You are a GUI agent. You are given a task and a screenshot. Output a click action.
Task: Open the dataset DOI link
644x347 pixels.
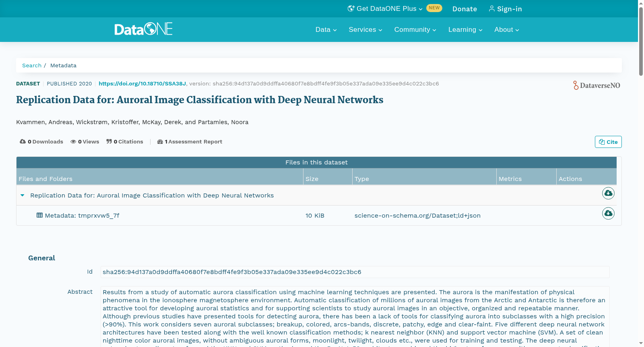click(x=142, y=83)
